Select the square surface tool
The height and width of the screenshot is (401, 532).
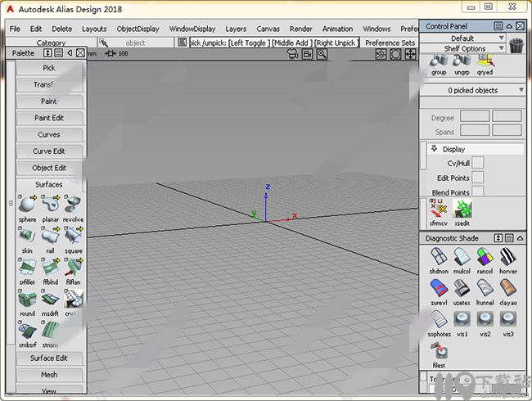pyautogui.click(x=73, y=236)
